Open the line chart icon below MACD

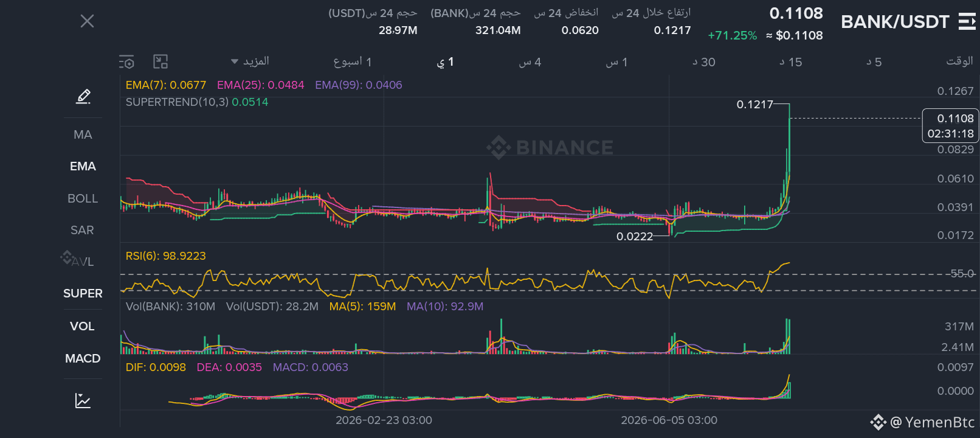coord(83,400)
